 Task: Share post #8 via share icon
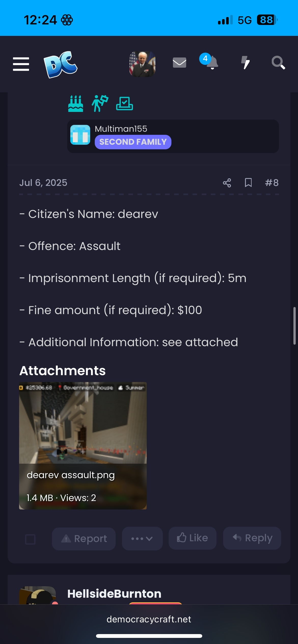pyautogui.click(x=227, y=183)
